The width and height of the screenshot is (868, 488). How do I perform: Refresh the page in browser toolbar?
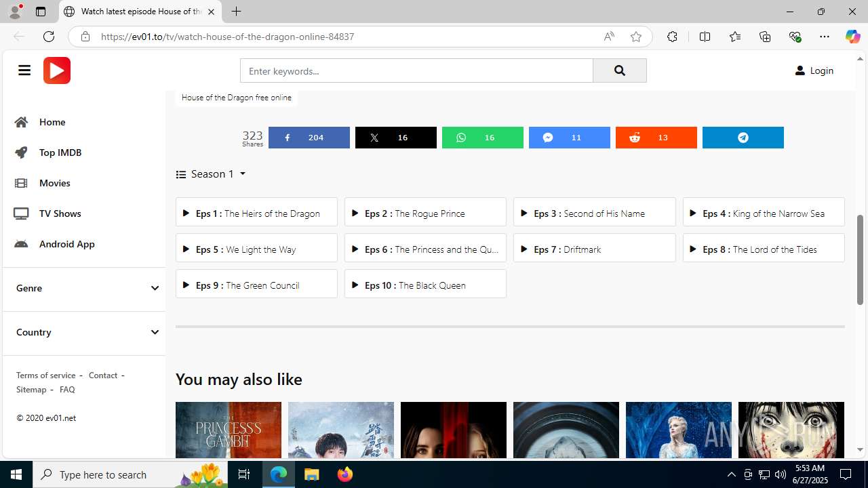(49, 37)
